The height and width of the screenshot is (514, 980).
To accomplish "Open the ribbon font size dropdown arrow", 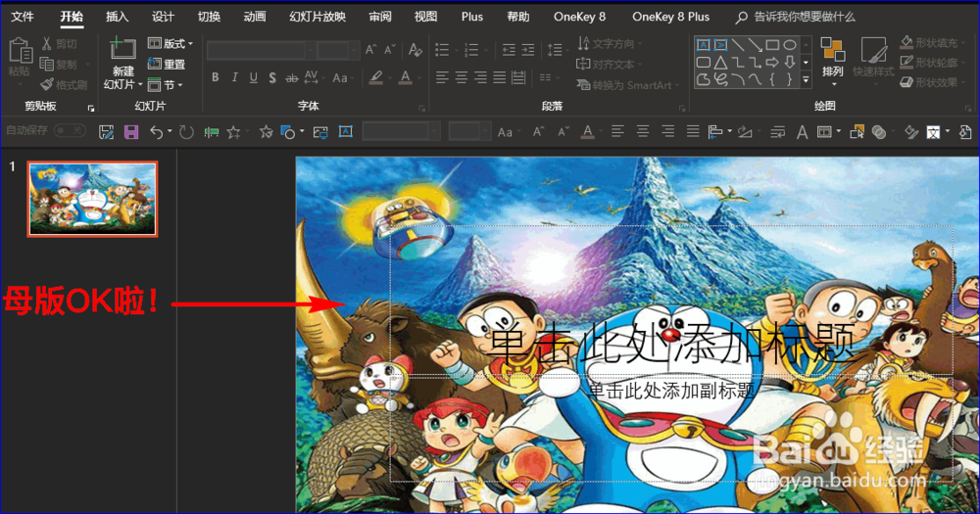I will [x=355, y=50].
